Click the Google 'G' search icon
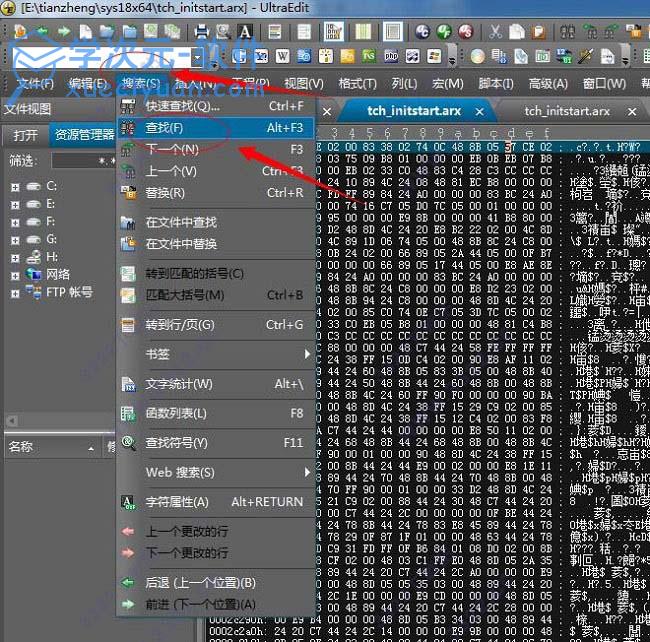This screenshot has height=642, width=650. (x=239, y=56)
